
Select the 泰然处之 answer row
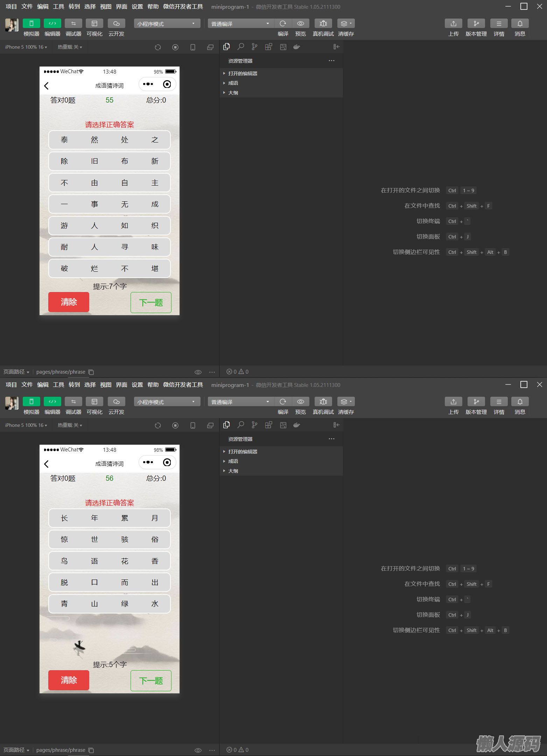coord(110,140)
